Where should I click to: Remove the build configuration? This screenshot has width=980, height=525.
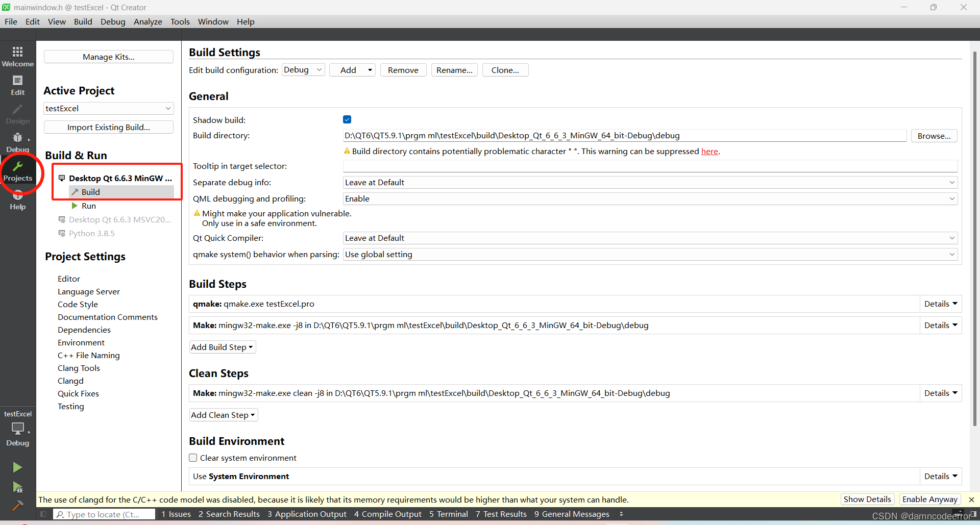(x=403, y=70)
